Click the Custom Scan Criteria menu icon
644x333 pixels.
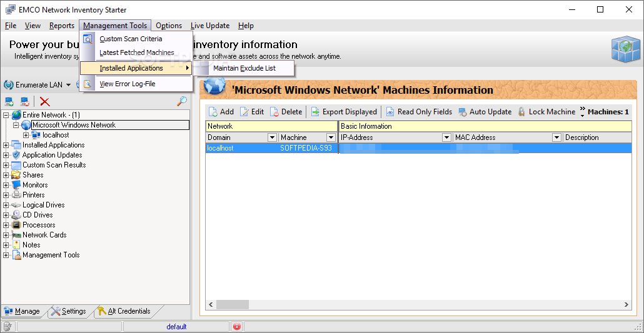88,39
